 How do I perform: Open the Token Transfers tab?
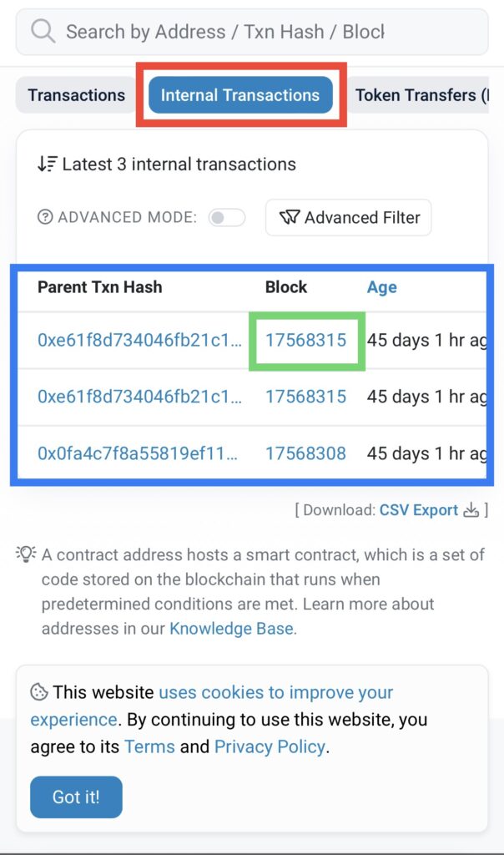point(421,95)
